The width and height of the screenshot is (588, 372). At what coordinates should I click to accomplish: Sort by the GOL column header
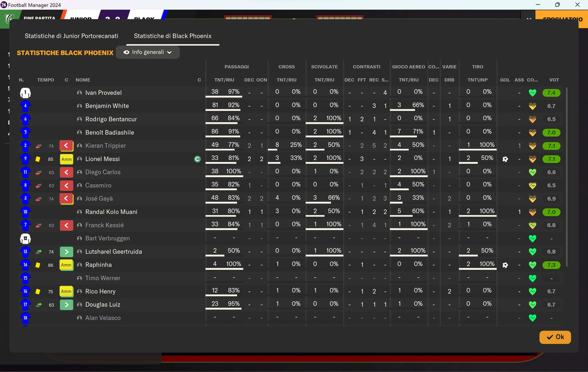tap(505, 80)
